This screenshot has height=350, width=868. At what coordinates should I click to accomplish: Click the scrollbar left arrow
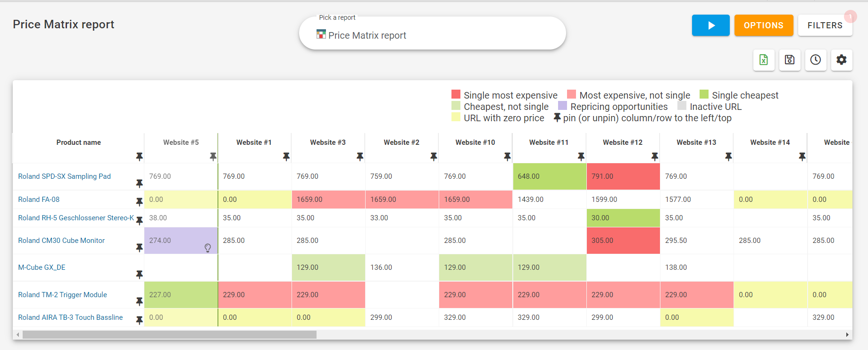click(x=18, y=334)
